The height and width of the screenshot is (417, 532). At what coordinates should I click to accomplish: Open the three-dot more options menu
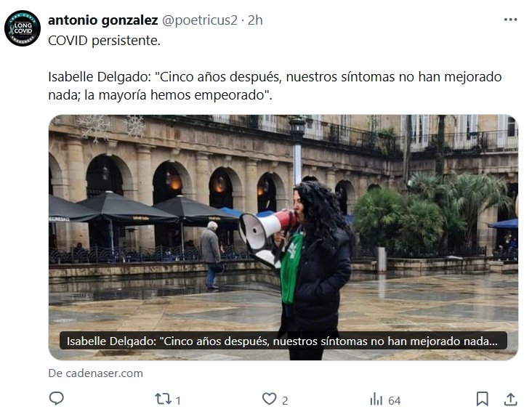[511, 20]
